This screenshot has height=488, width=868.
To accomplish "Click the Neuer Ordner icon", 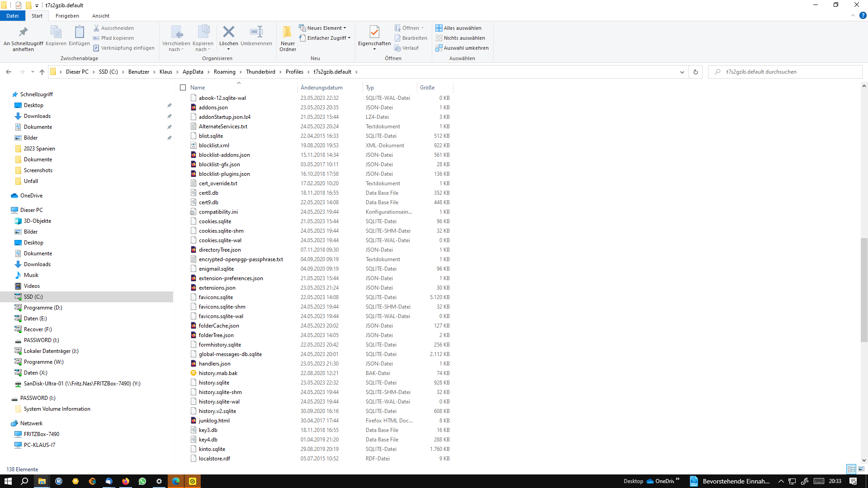I will point(288,32).
